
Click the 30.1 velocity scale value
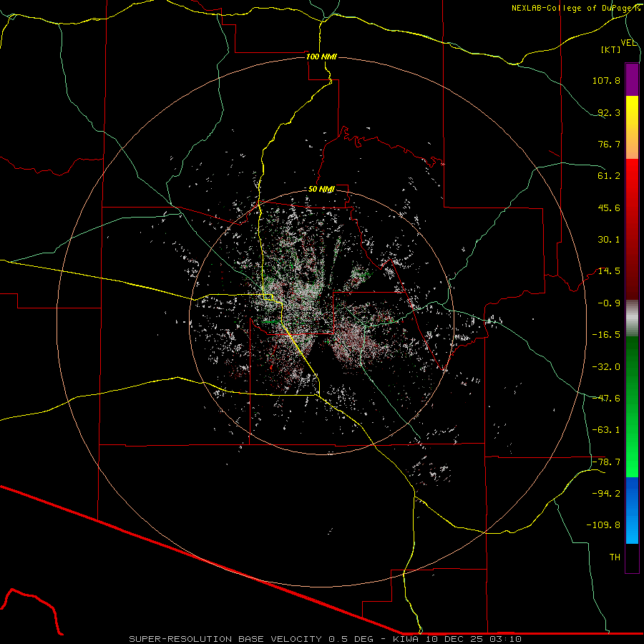(x=609, y=240)
